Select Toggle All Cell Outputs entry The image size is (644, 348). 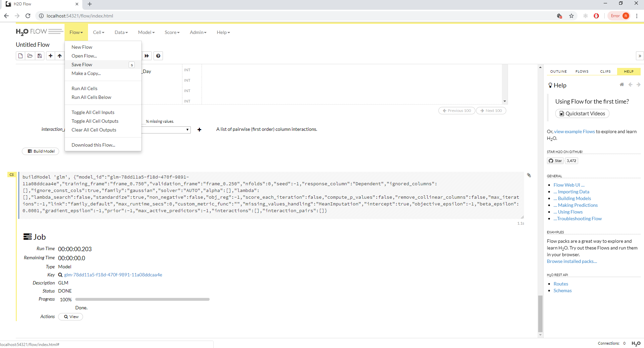tap(103, 121)
